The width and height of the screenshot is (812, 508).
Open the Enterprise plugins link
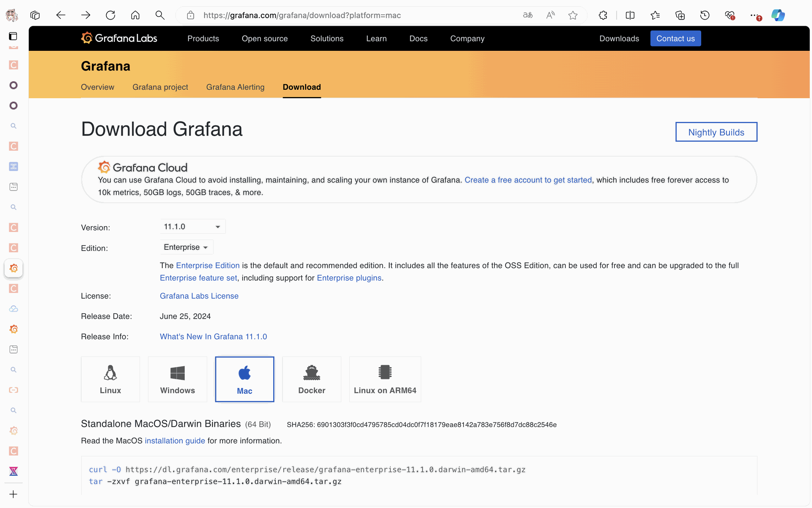coord(349,278)
